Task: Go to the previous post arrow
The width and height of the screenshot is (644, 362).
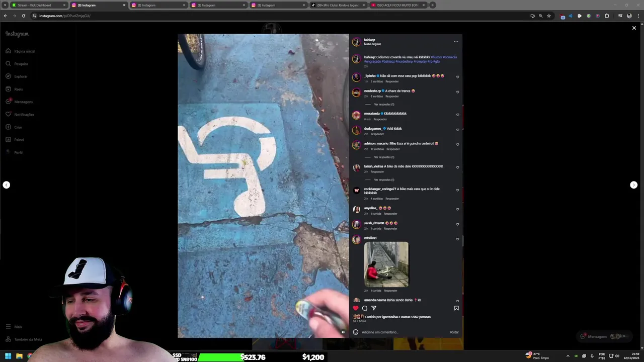Action: (6, 185)
